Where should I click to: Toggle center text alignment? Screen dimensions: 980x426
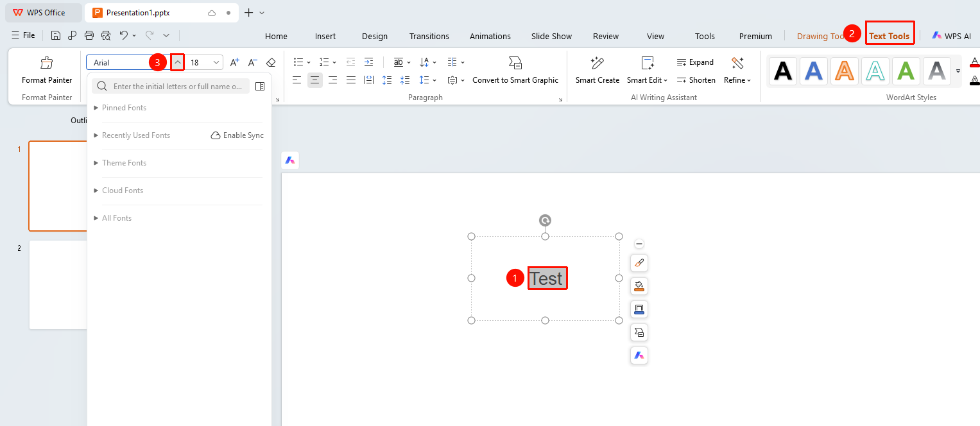coord(315,80)
